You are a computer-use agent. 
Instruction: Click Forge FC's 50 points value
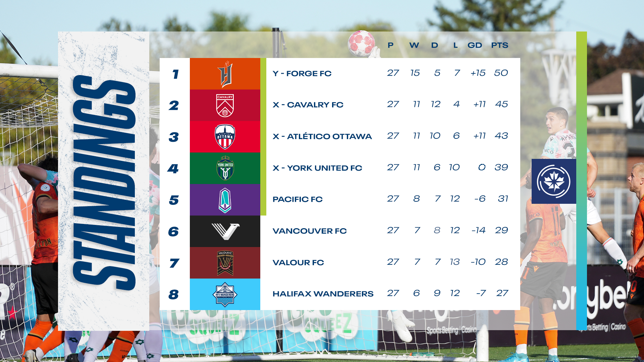(501, 73)
